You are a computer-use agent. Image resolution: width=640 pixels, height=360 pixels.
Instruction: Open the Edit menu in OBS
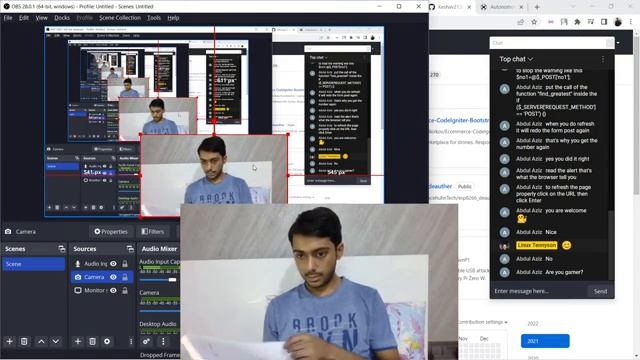24,18
